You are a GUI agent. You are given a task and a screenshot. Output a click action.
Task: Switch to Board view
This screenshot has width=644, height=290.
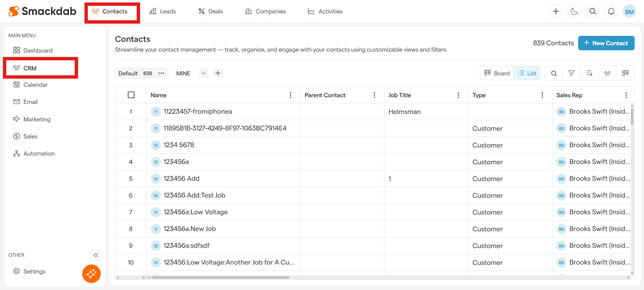point(497,73)
